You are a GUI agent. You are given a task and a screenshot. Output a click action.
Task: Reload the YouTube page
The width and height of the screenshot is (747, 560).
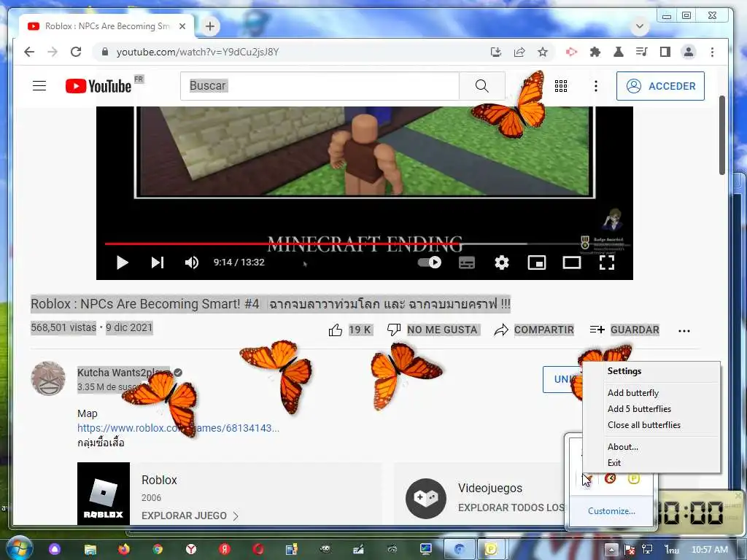pos(76,52)
